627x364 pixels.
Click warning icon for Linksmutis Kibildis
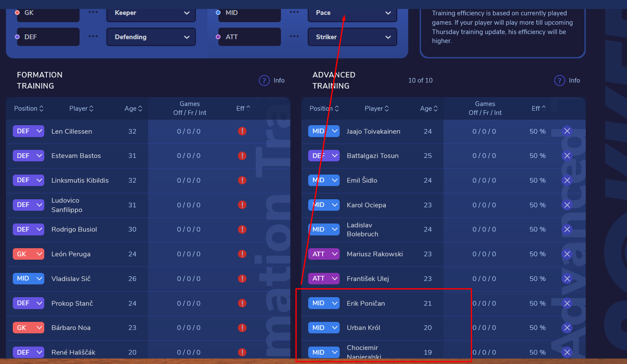242,181
